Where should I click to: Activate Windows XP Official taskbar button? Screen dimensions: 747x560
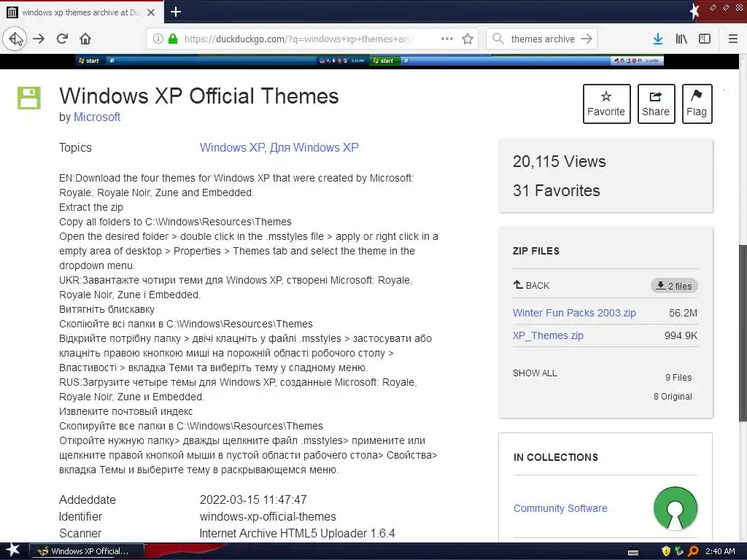coord(87,551)
